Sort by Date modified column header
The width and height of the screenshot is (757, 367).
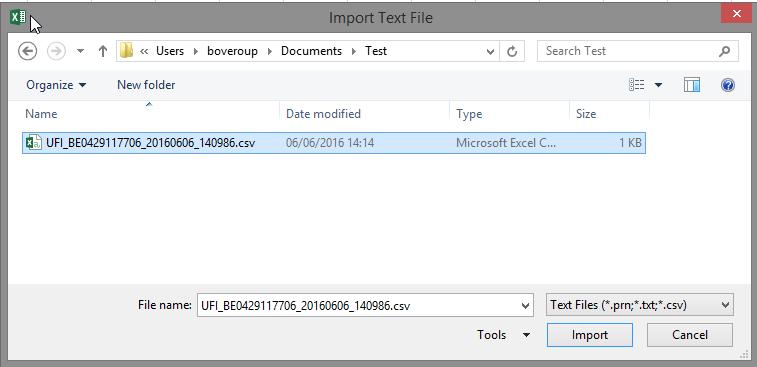(x=364, y=113)
